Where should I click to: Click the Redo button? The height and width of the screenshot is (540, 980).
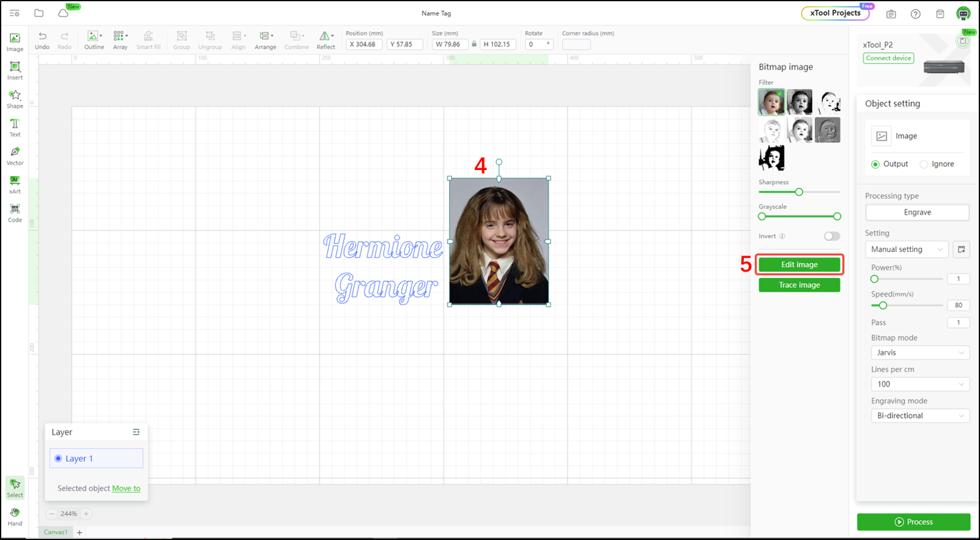[64, 40]
